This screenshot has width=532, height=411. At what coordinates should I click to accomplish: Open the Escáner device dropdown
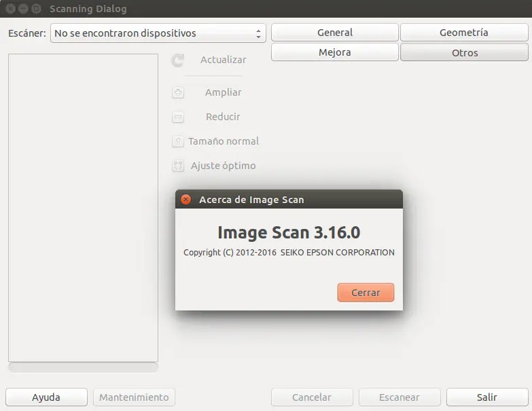(158, 33)
